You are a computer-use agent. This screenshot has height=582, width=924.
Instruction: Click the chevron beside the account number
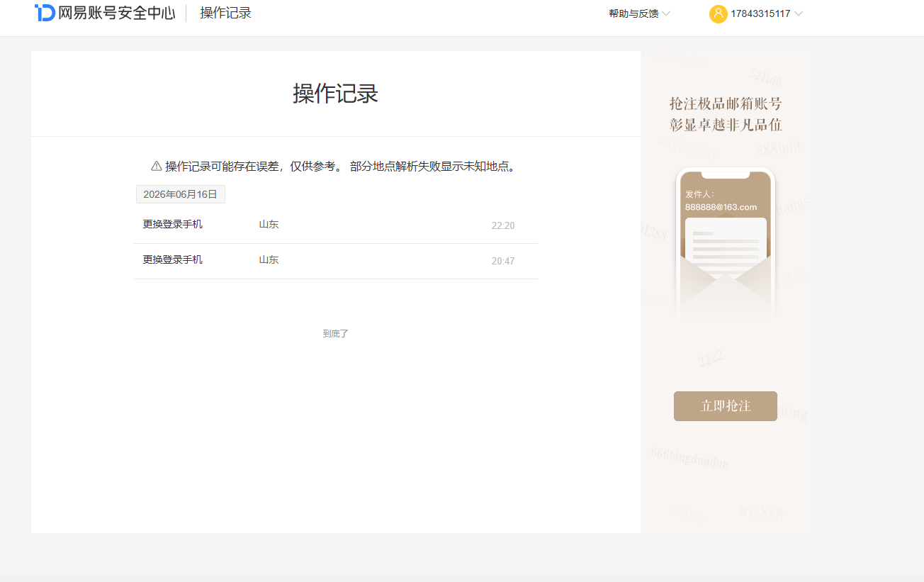(x=799, y=13)
